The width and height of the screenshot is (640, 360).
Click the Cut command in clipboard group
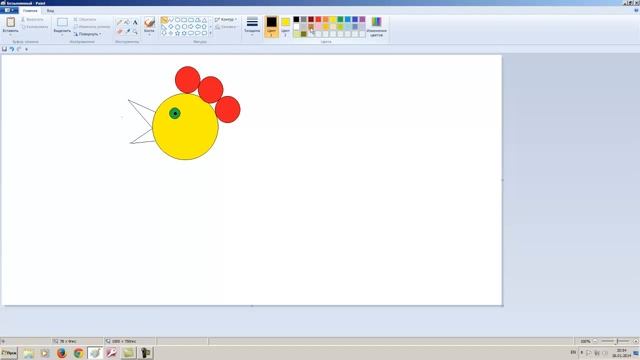[32, 19]
